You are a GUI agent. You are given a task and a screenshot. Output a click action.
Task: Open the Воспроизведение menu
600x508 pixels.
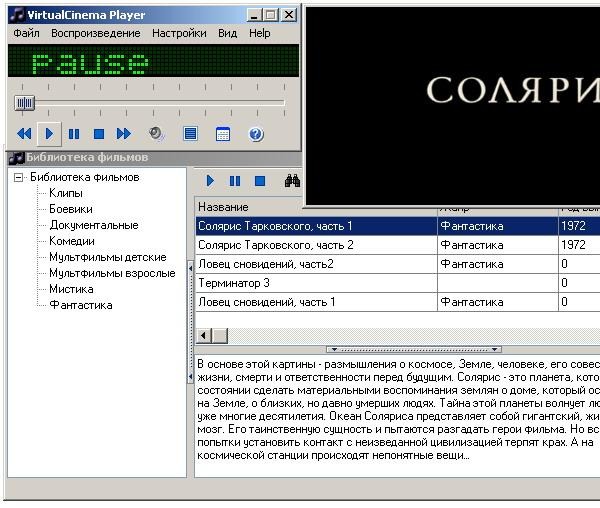[96, 33]
